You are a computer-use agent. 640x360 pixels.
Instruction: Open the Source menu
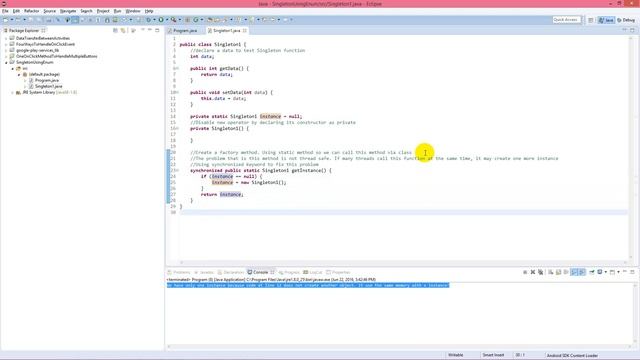[49, 11]
